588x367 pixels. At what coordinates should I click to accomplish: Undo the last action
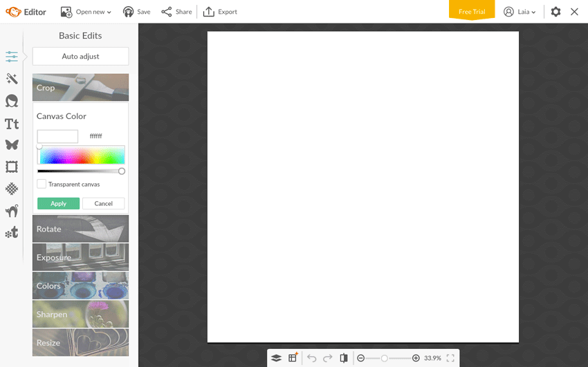coord(311,358)
